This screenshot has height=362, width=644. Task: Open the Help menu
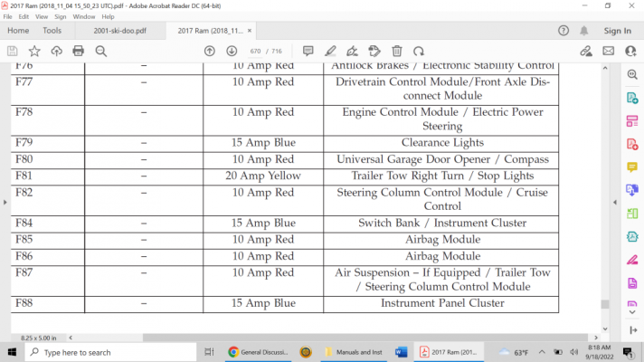point(108,17)
